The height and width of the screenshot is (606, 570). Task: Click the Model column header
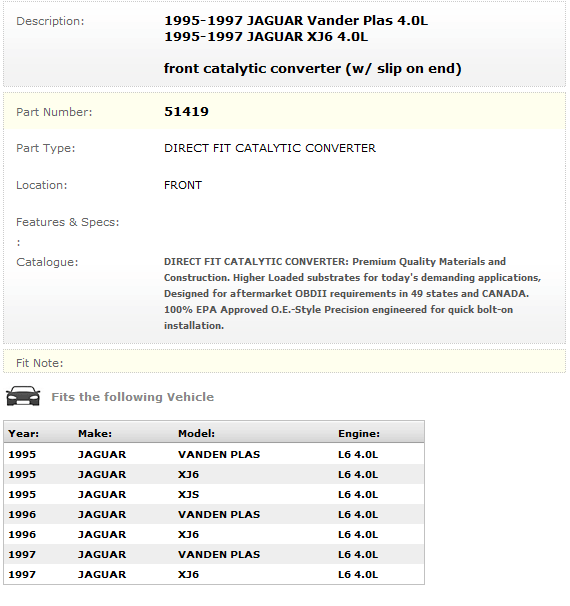[x=196, y=434]
